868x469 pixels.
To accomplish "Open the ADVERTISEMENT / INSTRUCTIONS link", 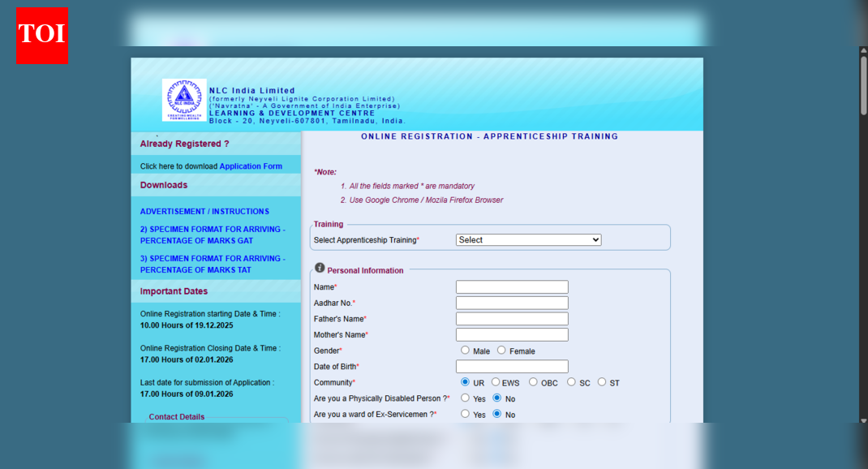I will (x=204, y=211).
